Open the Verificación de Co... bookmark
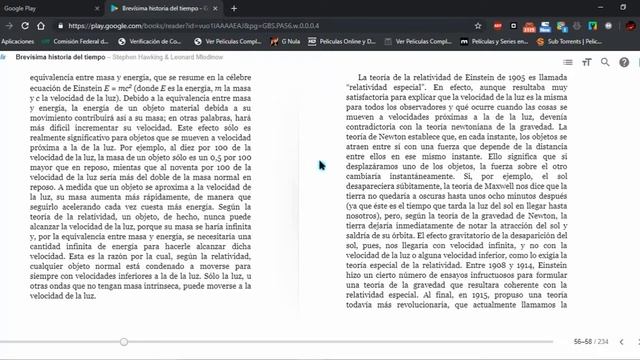640x360 pixels. 149,41
